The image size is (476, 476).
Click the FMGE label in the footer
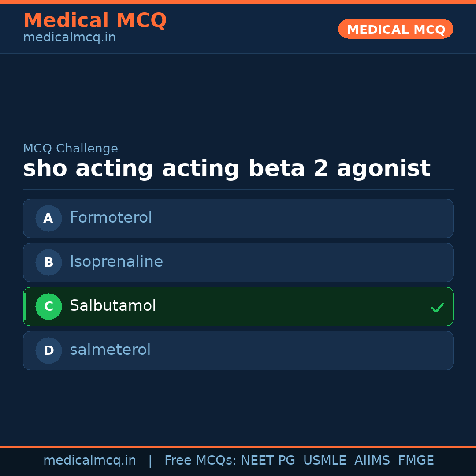416,460
